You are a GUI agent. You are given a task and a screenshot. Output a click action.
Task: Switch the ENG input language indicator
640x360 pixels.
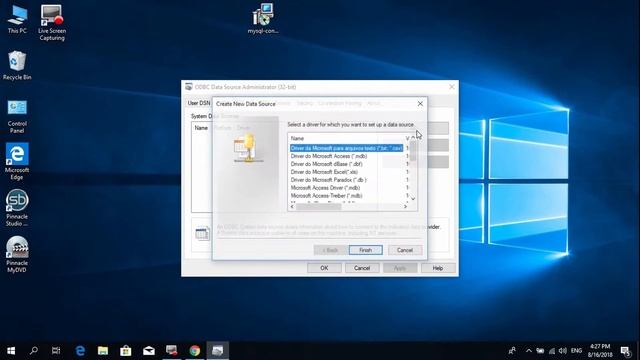point(576,351)
